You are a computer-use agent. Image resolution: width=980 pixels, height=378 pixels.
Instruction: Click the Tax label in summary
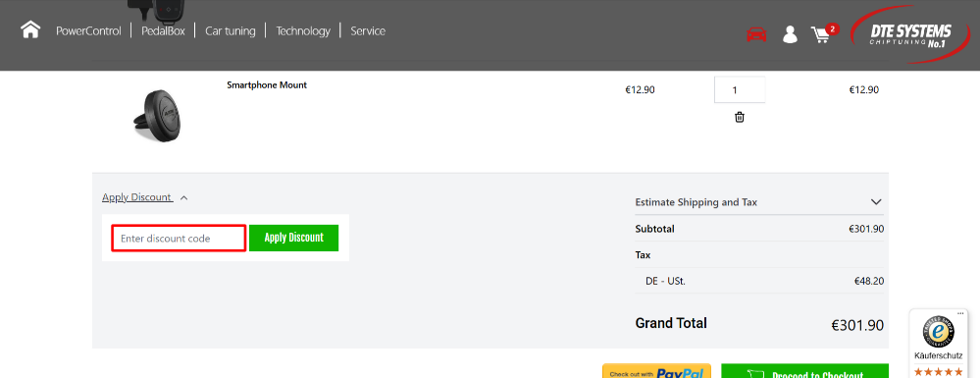pos(643,255)
